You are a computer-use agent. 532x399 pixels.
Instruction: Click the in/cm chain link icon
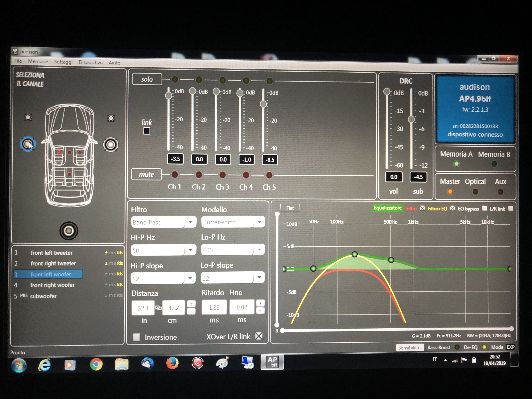(x=158, y=308)
